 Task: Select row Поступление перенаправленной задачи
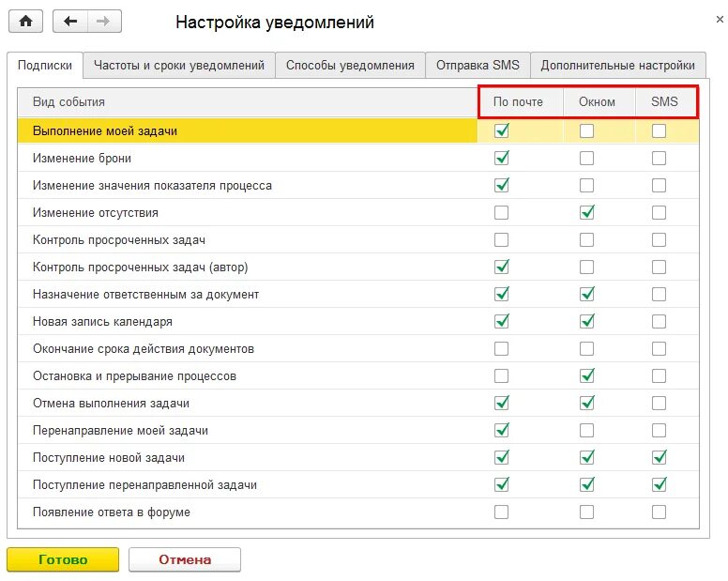[358, 485]
